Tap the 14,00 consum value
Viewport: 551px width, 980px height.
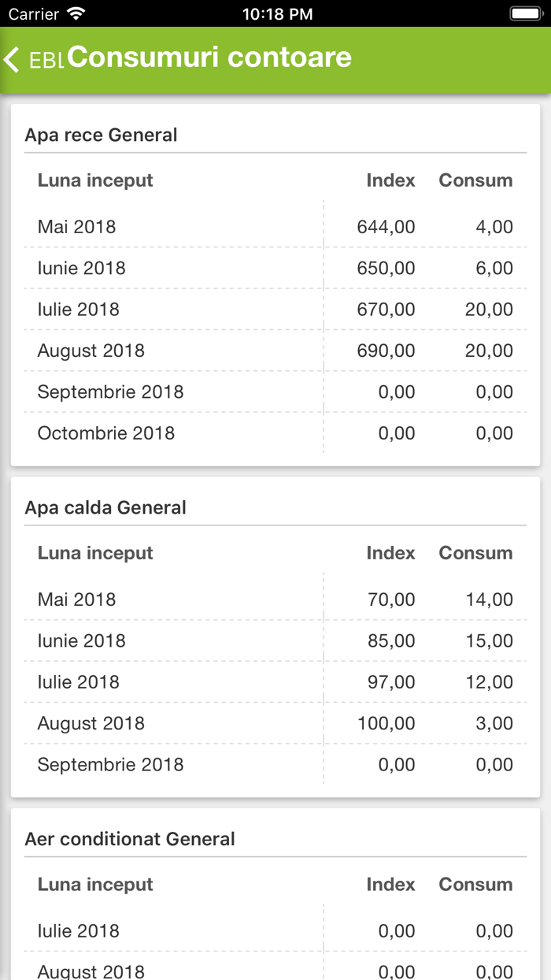tap(489, 600)
